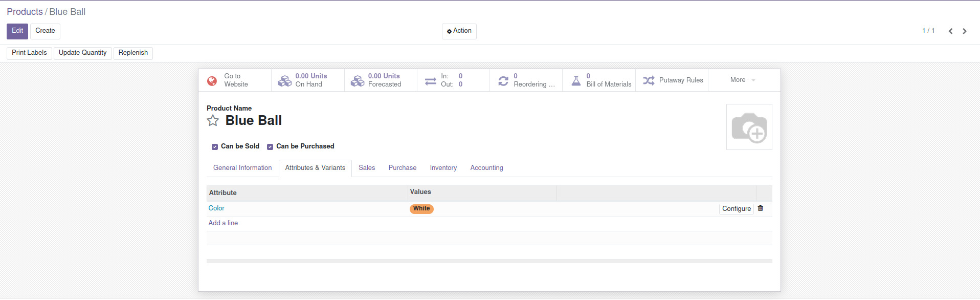Click the Blue Ball product name
Screen dimensions: 980x300
coord(254,121)
